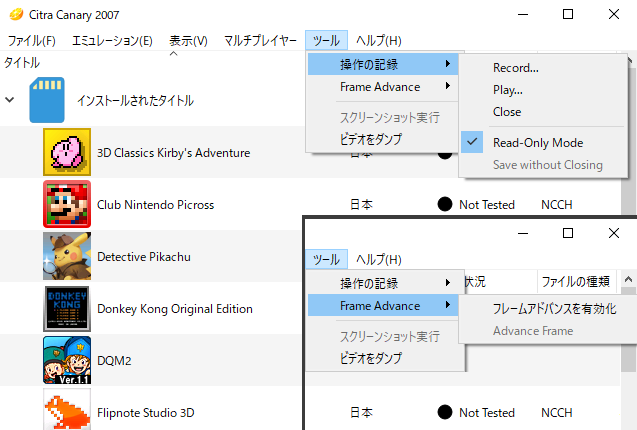Open the 表示(V) menu
This screenshot has height=430, width=637.
tap(188, 41)
